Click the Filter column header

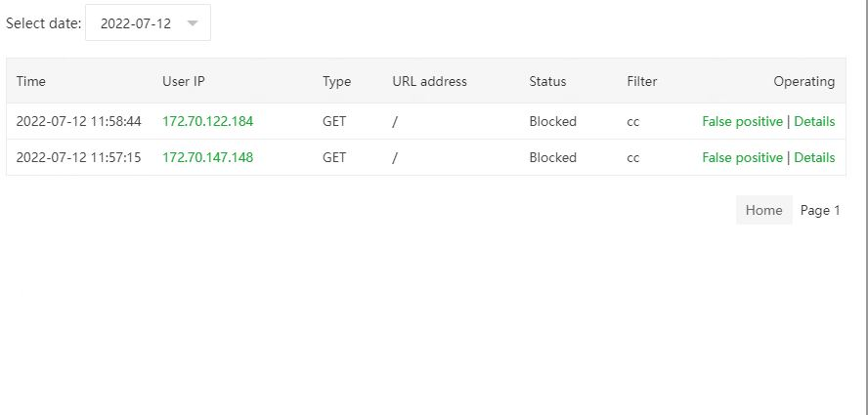[x=642, y=81]
